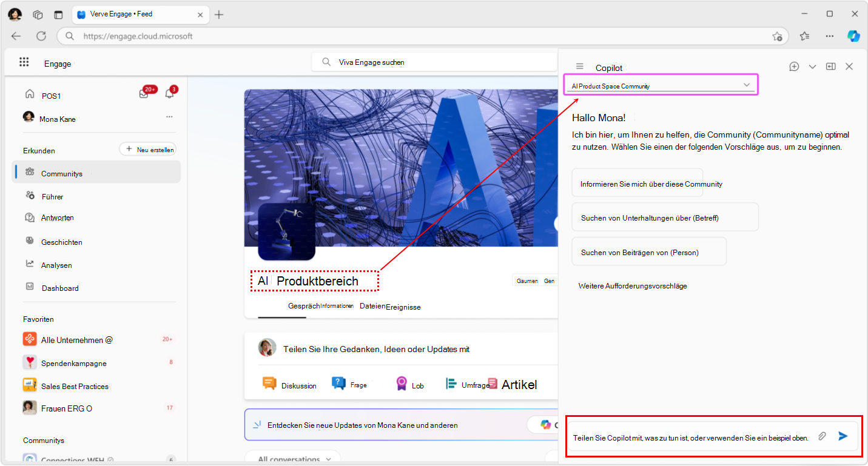Click the attach paperclip icon in Copilot

pyautogui.click(x=822, y=436)
